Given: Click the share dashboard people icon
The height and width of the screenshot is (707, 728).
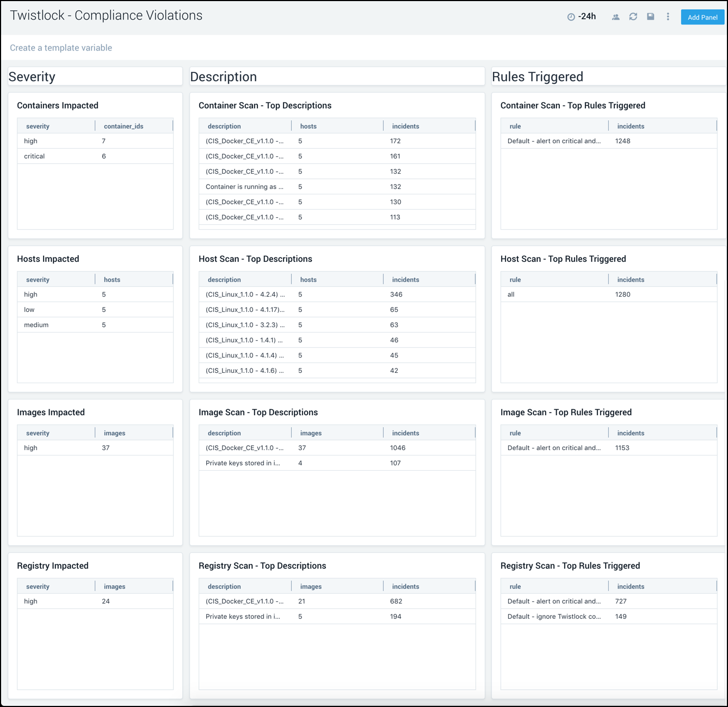Looking at the screenshot, I should pyautogui.click(x=615, y=16).
